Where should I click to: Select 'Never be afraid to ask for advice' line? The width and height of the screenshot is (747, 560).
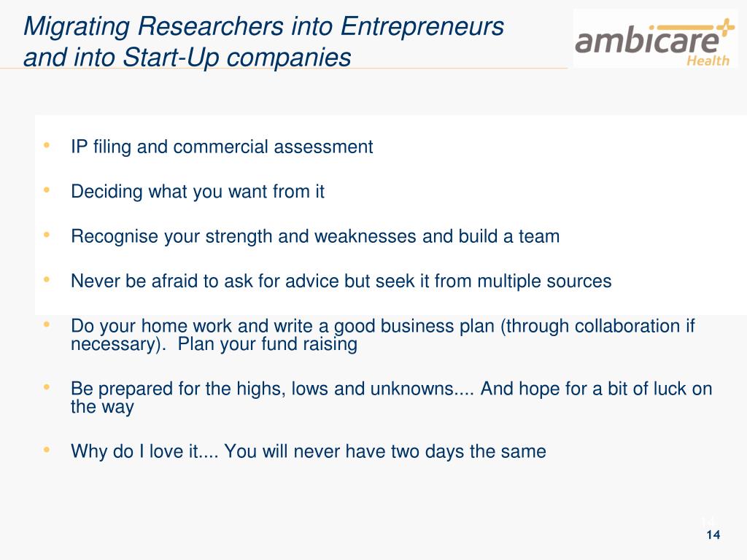pyautogui.click(x=341, y=281)
